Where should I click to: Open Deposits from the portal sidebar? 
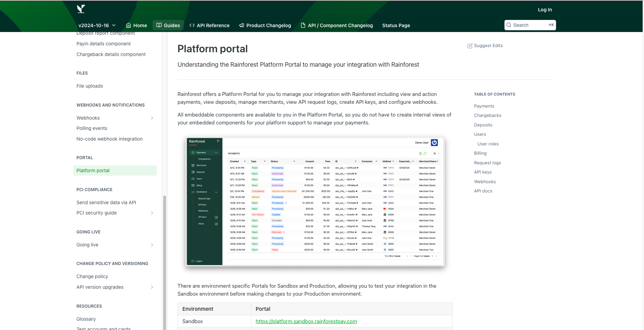pos(193,172)
